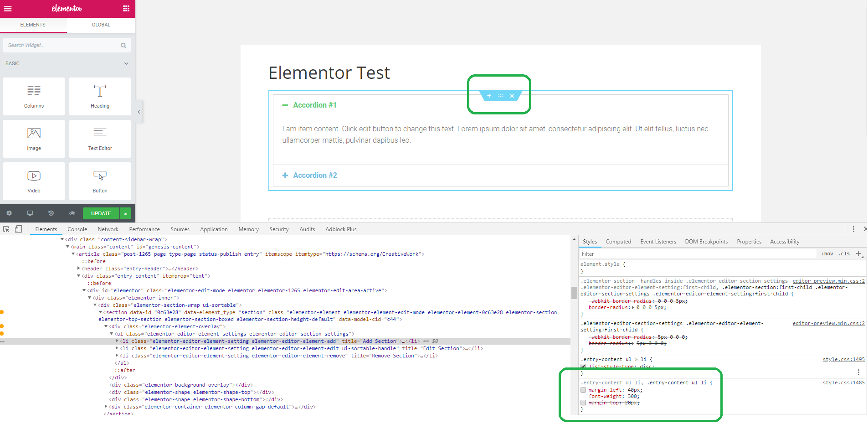Image resolution: width=868 pixels, height=424 pixels.
Task: Open the Sources DevTools tab
Action: tap(180, 229)
